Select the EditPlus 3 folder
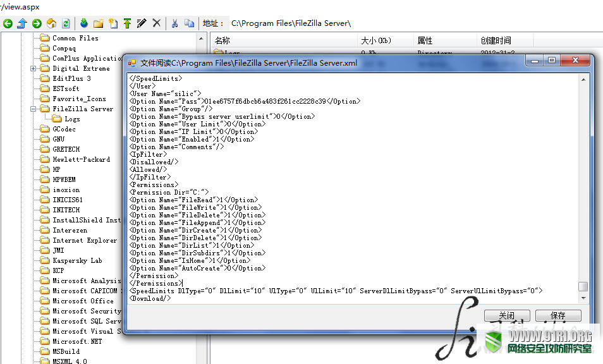603x364 pixels. pyautogui.click(x=71, y=78)
